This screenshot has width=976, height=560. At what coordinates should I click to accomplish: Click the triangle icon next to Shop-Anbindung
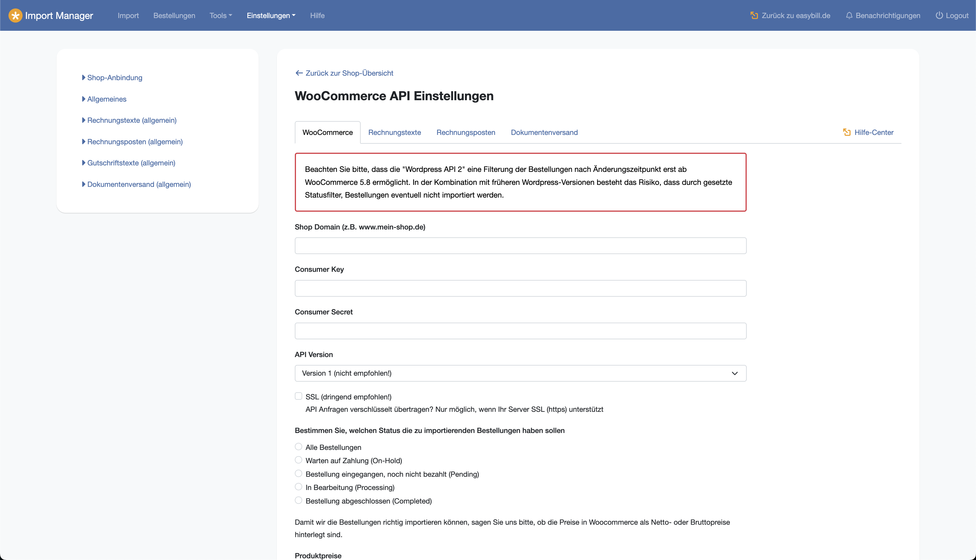(x=84, y=78)
